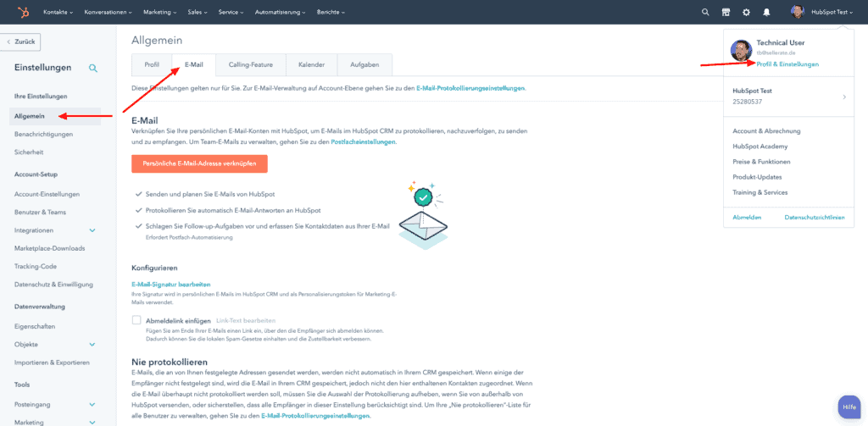868x426 pixels.
Task: Switch to the Aufgaben tab
Action: point(364,64)
